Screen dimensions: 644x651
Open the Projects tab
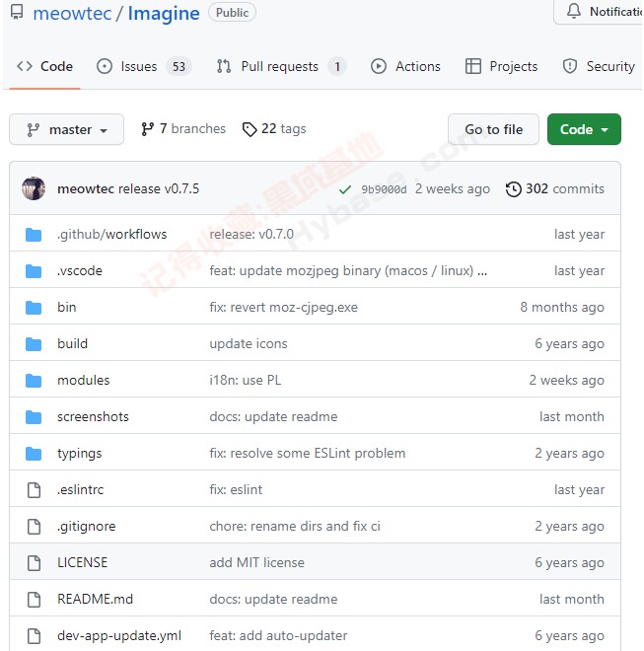click(501, 66)
